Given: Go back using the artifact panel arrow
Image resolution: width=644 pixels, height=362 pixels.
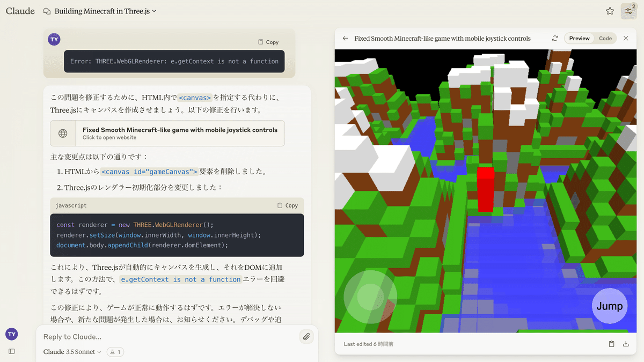Looking at the screenshot, I should 345,39.
